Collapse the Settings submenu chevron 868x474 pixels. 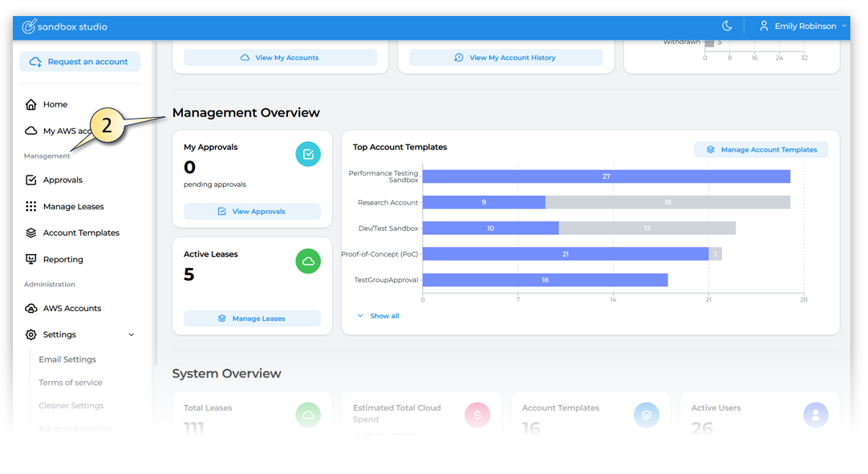(x=132, y=335)
